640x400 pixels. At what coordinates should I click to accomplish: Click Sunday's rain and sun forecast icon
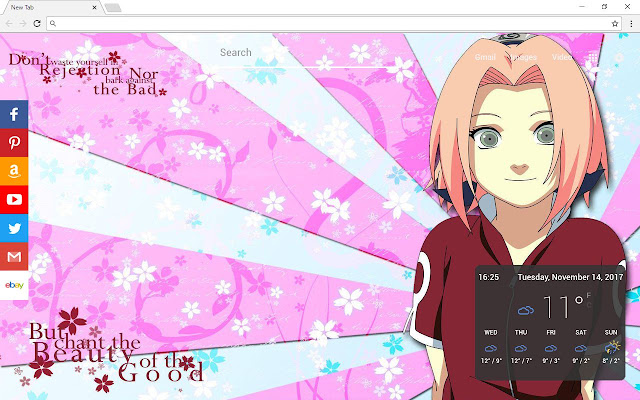(x=612, y=347)
